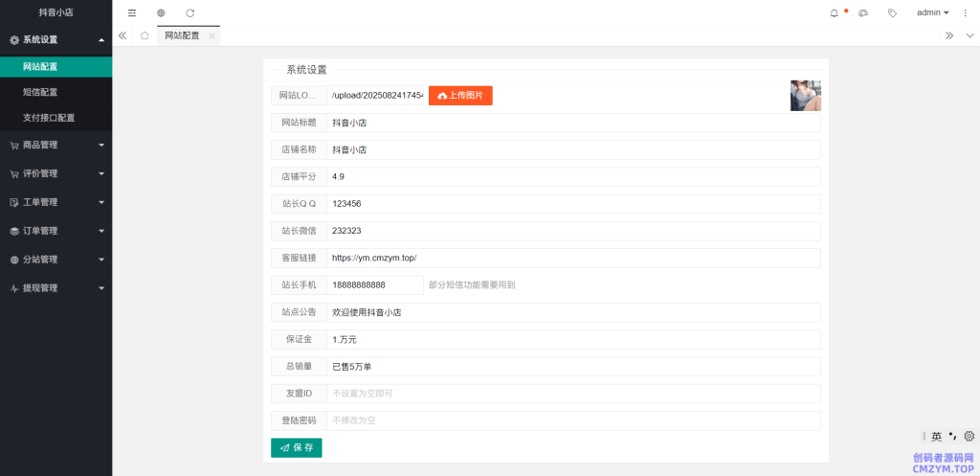The width and height of the screenshot is (980, 476).
Task: Click the 上传图片 button
Action: click(x=460, y=96)
